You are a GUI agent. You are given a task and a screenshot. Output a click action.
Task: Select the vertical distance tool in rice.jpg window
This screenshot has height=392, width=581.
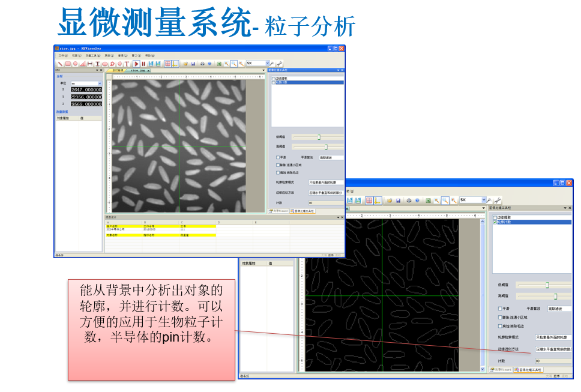pos(97,64)
